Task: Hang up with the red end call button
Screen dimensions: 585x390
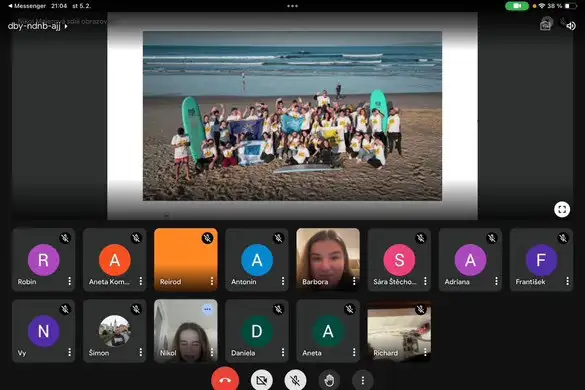Action: click(225, 380)
